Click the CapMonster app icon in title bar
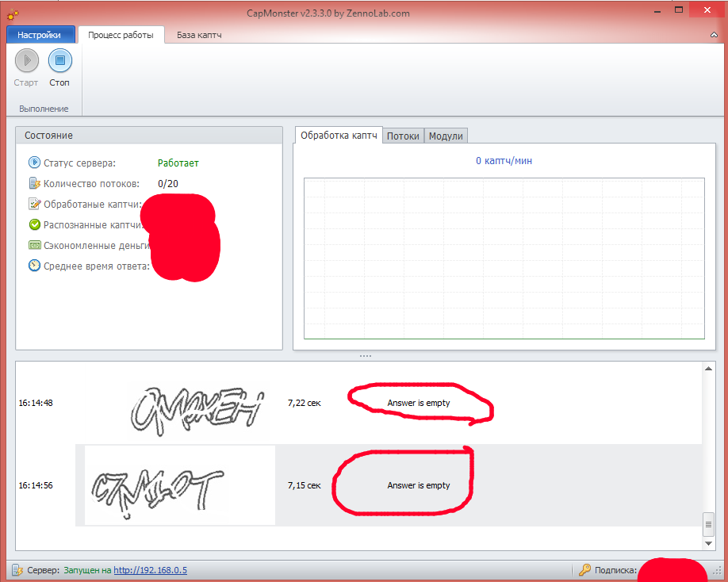Screen dimensions: 728x582 point(13,14)
